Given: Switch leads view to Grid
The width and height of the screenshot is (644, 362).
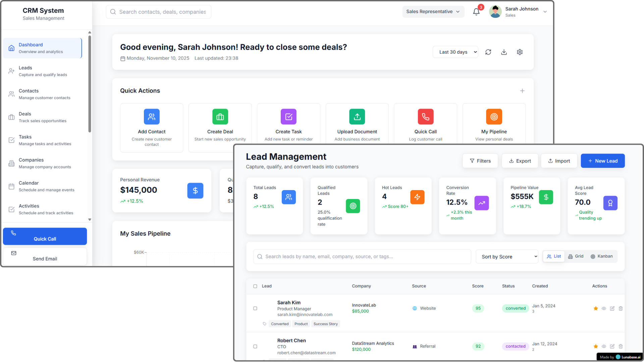Looking at the screenshot, I should (x=576, y=256).
